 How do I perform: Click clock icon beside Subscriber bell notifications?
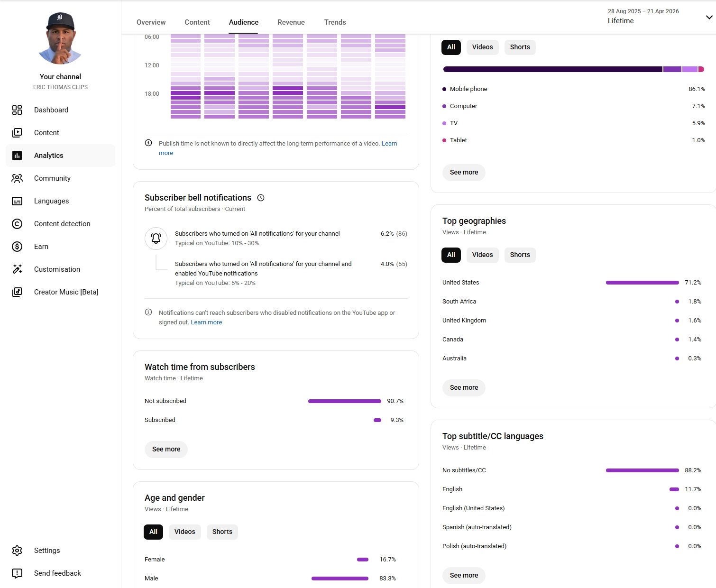tap(261, 198)
